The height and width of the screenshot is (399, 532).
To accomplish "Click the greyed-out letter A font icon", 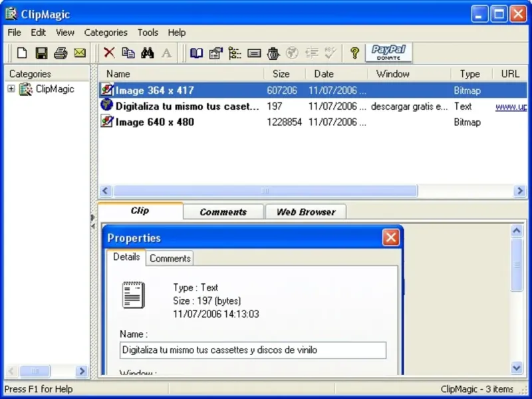I will [x=167, y=53].
